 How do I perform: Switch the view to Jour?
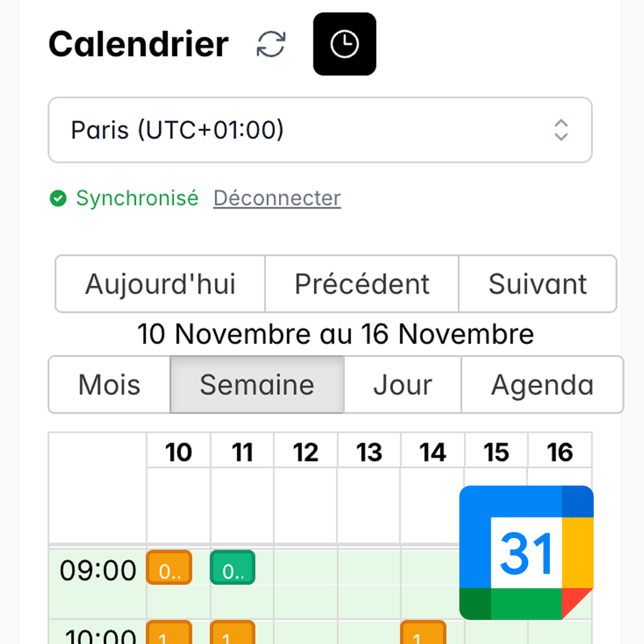tap(402, 385)
